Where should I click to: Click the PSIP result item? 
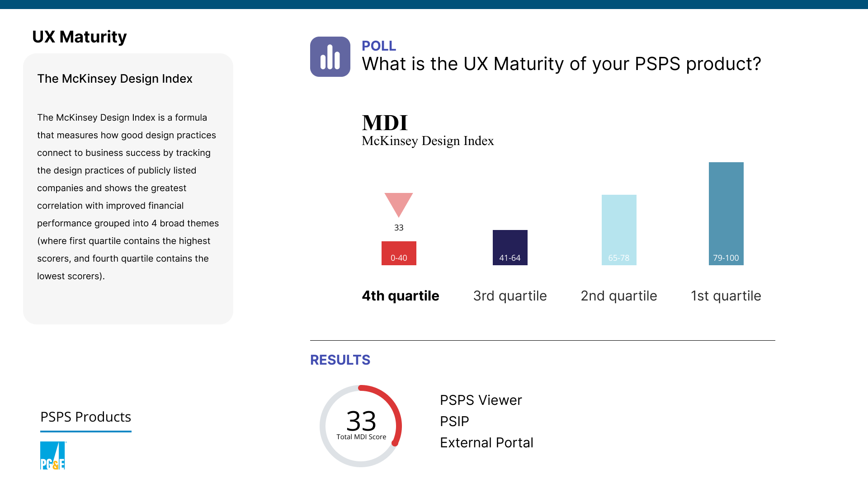[454, 422]
